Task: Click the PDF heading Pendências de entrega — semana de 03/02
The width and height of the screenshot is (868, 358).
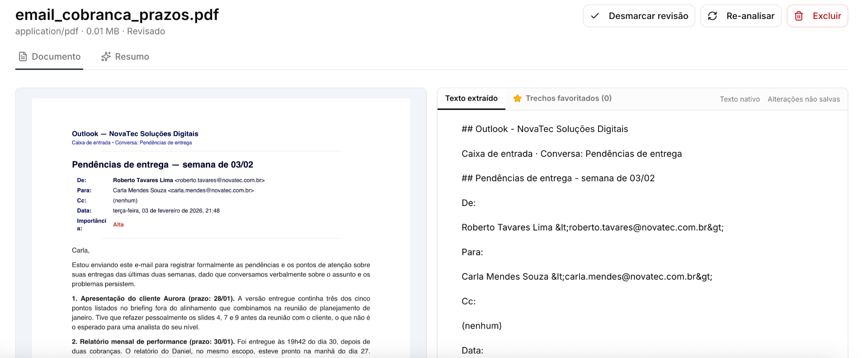Action: pyautogui.click(x=162, y=165)
